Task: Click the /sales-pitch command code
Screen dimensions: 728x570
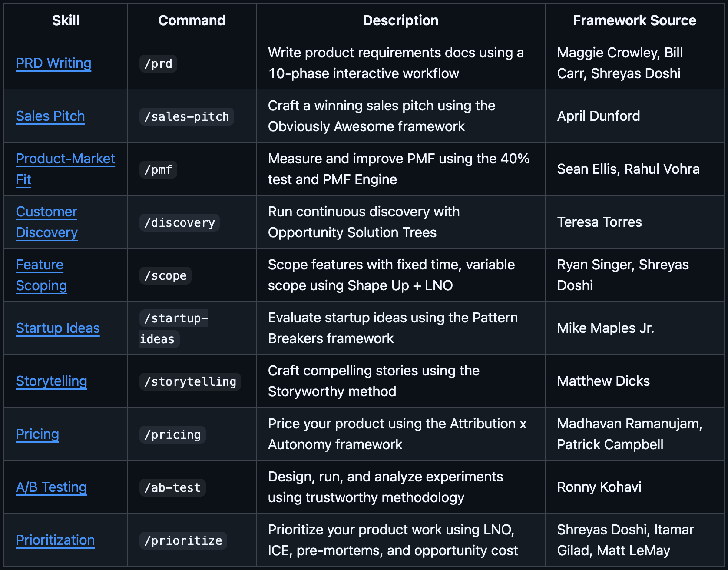Action: point(186,116)
